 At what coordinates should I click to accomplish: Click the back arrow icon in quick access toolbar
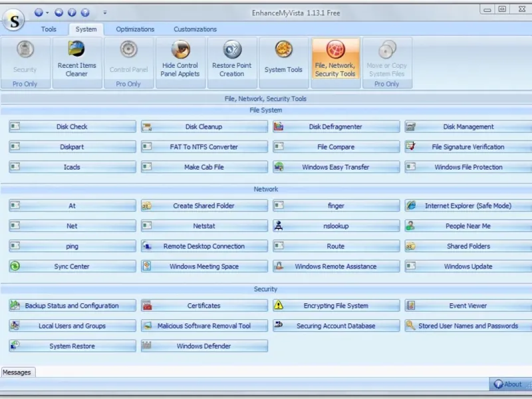[x=59, y=12]
